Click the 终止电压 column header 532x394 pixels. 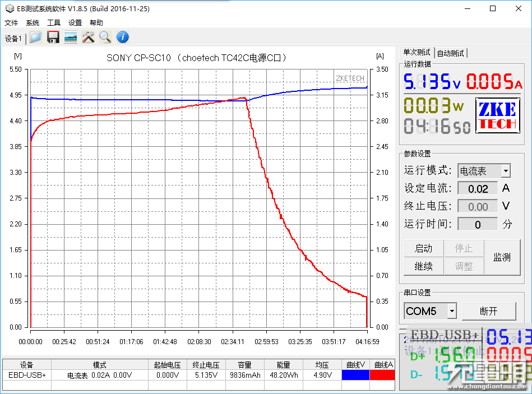click(x=206, y=364)
